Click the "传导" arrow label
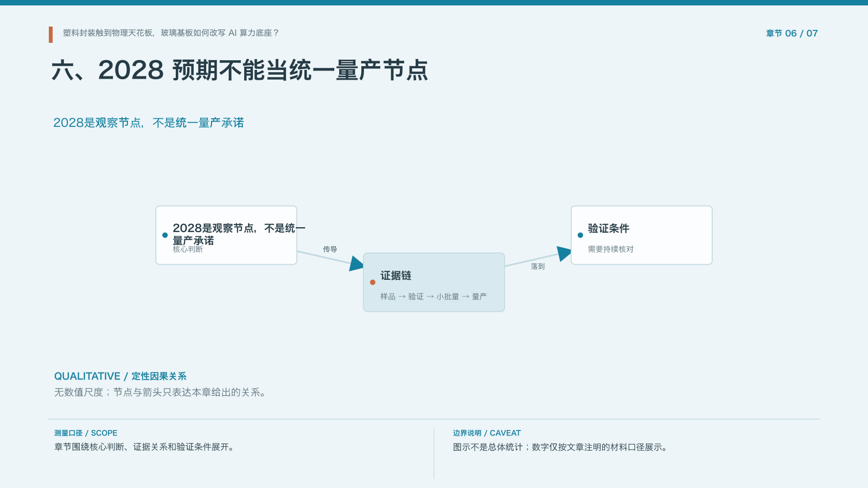Image resolution: width=868 pixels, height=488 pixels. point(330,249)
